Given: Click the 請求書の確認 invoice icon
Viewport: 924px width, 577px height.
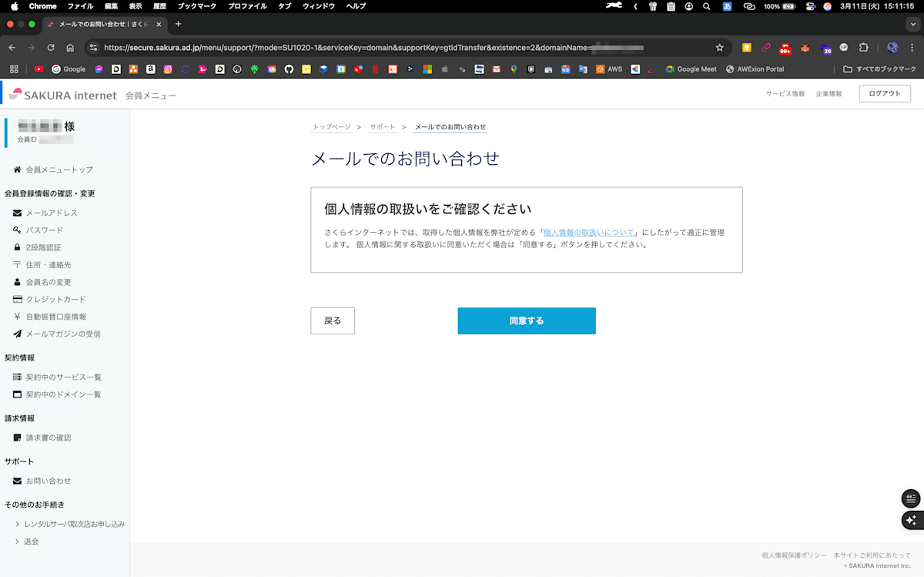Looking at the screenshot, I should pos(16,437).
